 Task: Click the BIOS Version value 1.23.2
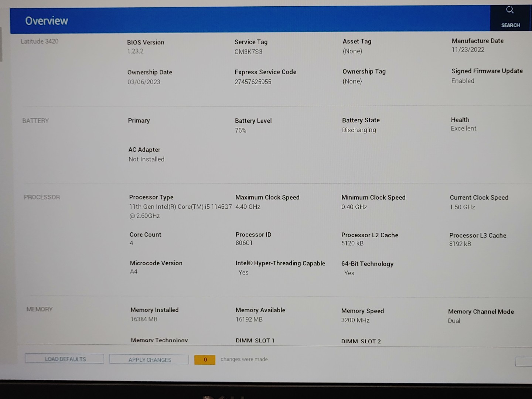pyautogui.click(x=135, y=51)
